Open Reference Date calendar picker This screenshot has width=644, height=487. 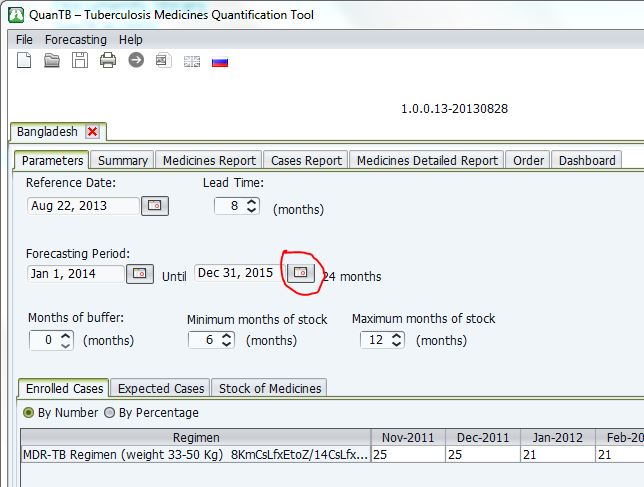pos(155,205)
